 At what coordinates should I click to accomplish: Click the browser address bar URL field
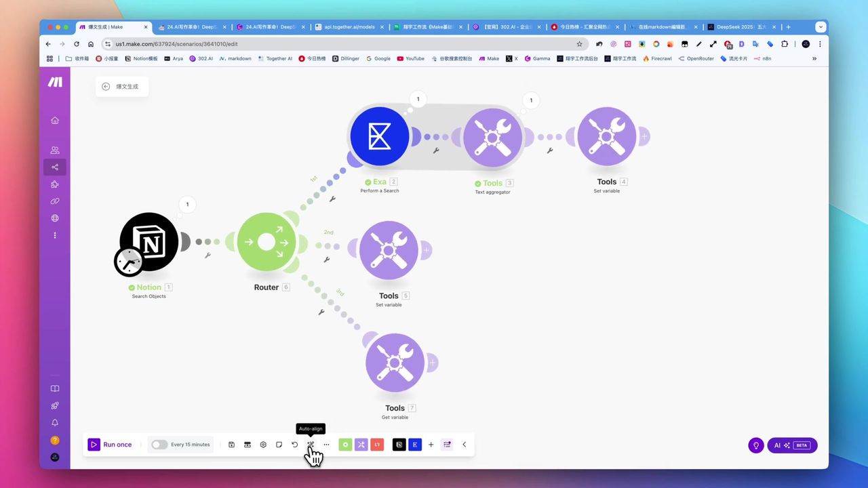pyautogui.click(x=339, y=43)
